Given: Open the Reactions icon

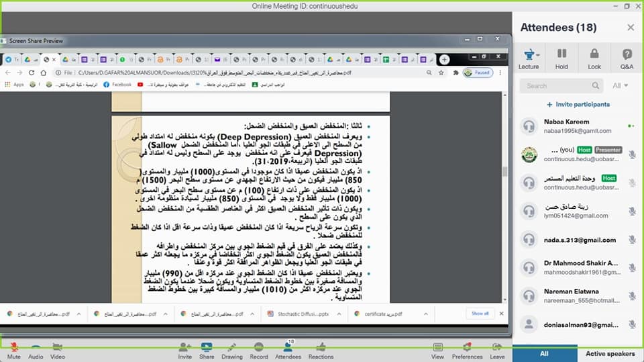Looking at the screenshot, I should 321,347.
